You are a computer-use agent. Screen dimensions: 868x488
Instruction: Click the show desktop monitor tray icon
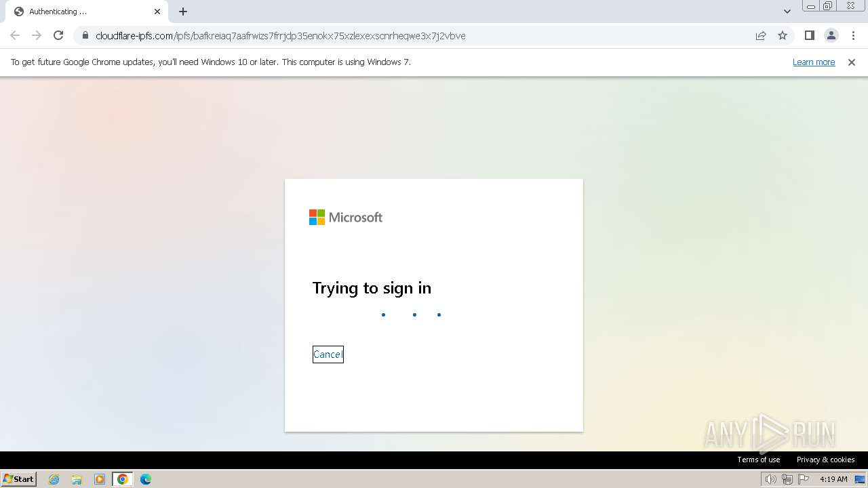pyautogui.click(x=860, y=479)
